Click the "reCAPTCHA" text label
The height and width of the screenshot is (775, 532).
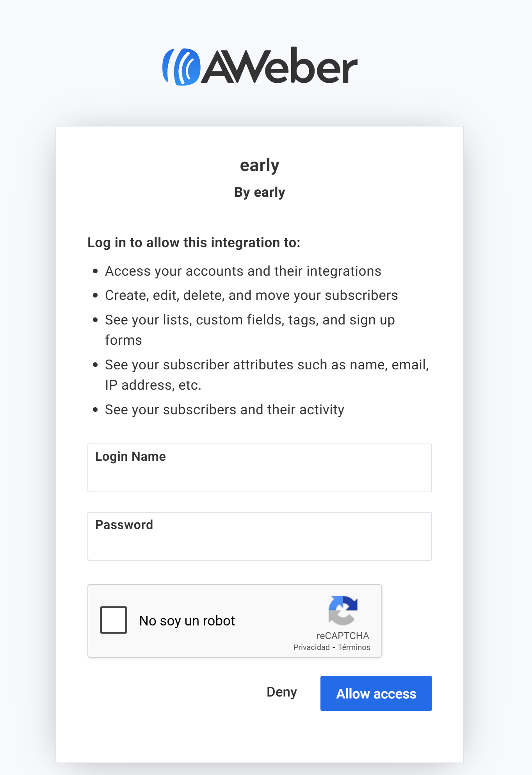tap(343, 636)
